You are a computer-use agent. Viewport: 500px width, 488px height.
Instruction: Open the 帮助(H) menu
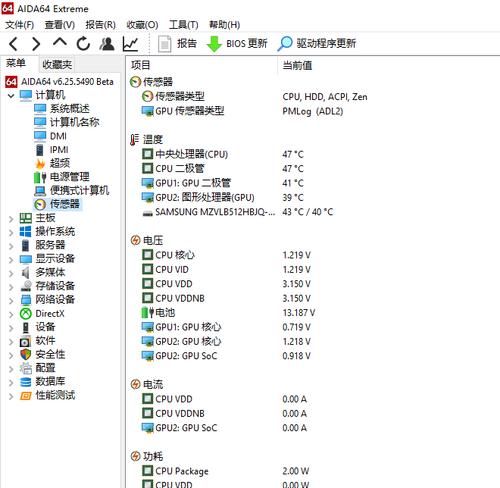(224, 25)
